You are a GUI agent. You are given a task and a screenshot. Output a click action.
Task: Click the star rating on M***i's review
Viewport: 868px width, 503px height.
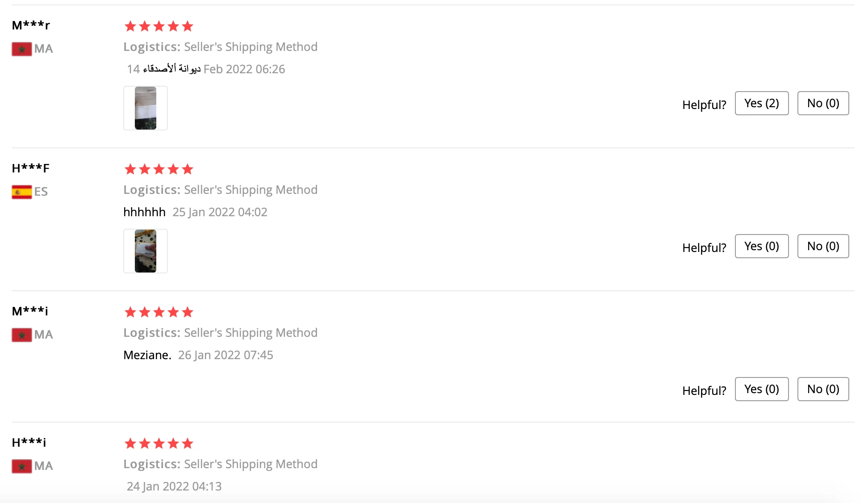(x=159, y=312)
